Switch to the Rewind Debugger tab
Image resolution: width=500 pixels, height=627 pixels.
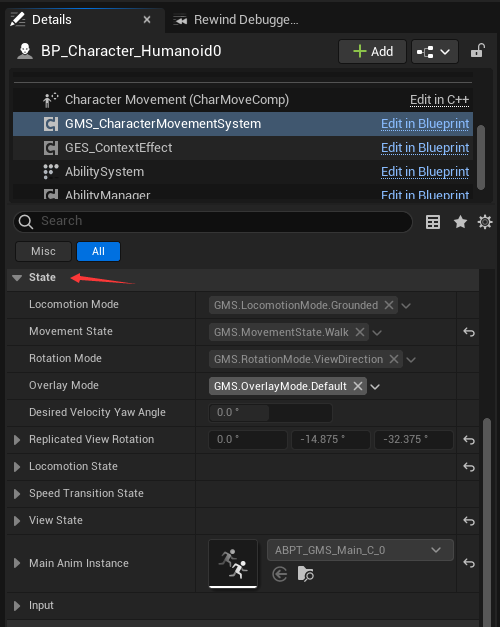[x=236, y=20]
